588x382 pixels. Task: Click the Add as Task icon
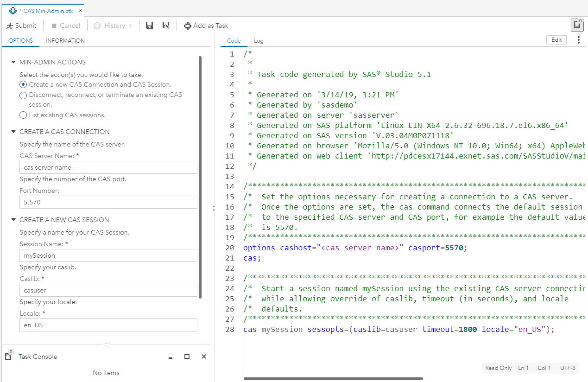[x=187, y=26]
